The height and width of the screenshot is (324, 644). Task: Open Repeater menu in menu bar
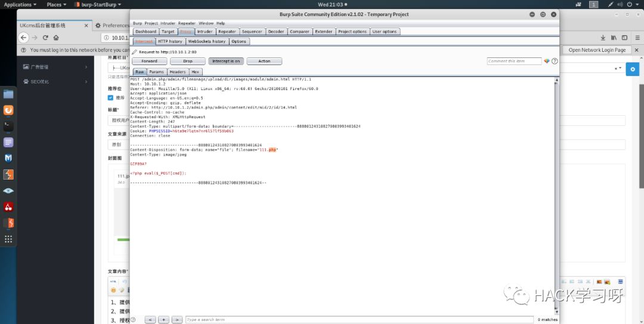tap(187, 23)
